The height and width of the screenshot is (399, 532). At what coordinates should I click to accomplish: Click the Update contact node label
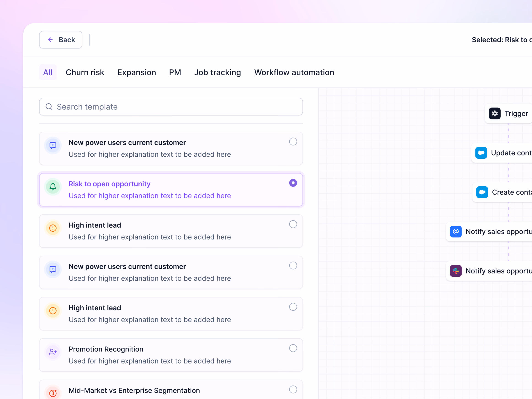(x=511, y=153)
